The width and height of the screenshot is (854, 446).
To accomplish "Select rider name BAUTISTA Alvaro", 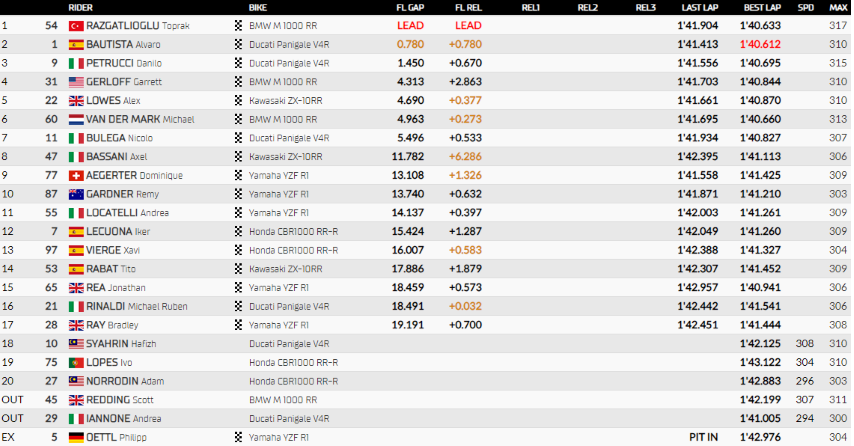I will click(123, 44).
